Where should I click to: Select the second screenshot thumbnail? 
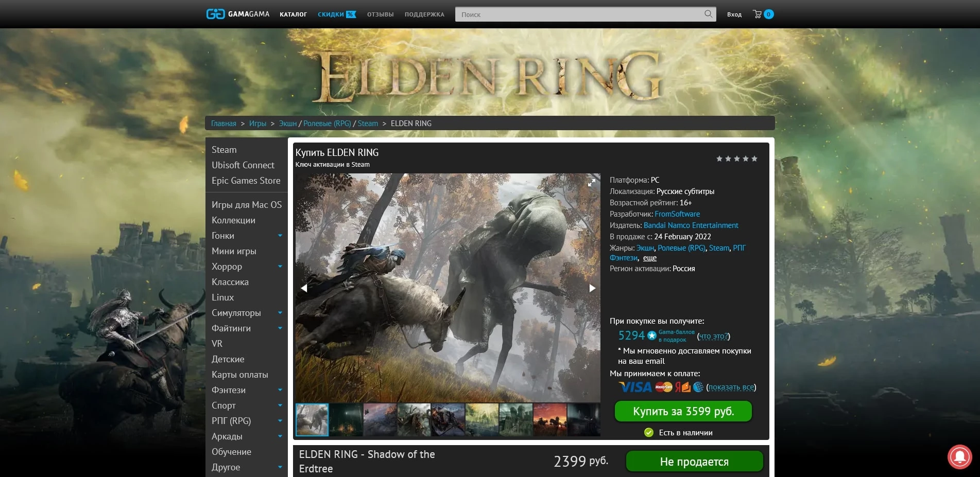pos(346,420)
